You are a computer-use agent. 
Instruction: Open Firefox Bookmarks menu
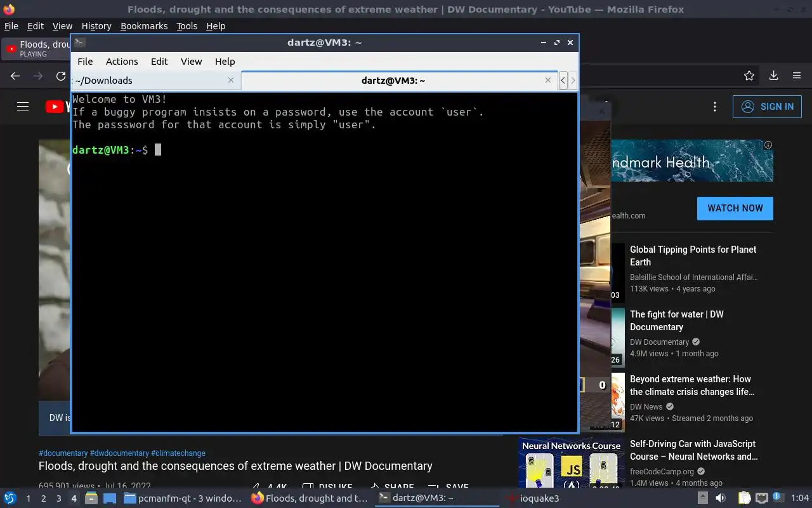144,26
